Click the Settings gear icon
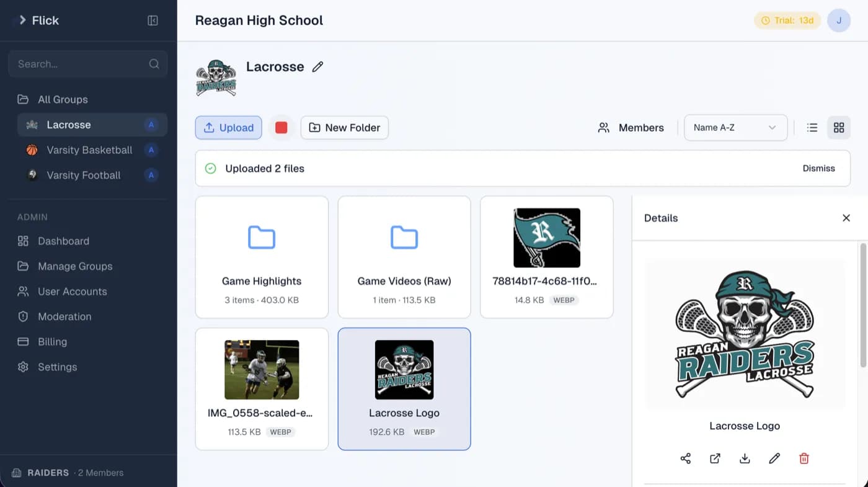868x487 pixels. pos(22,367)
